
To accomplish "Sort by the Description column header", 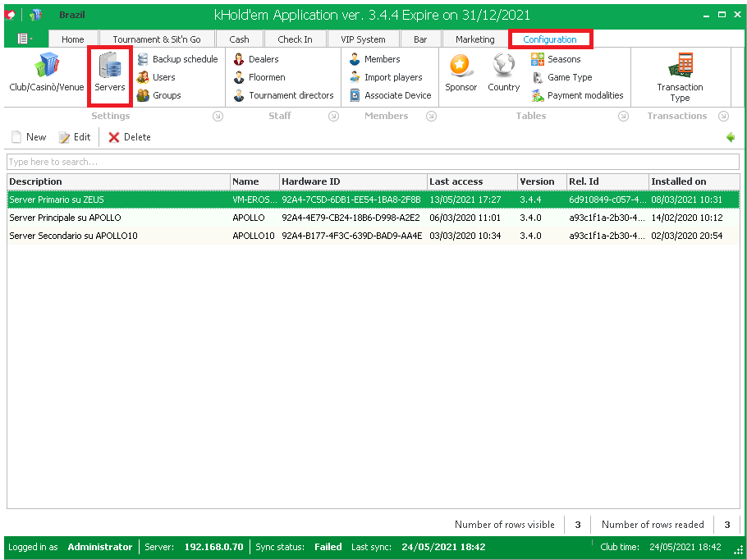I will tap(119, 181).
